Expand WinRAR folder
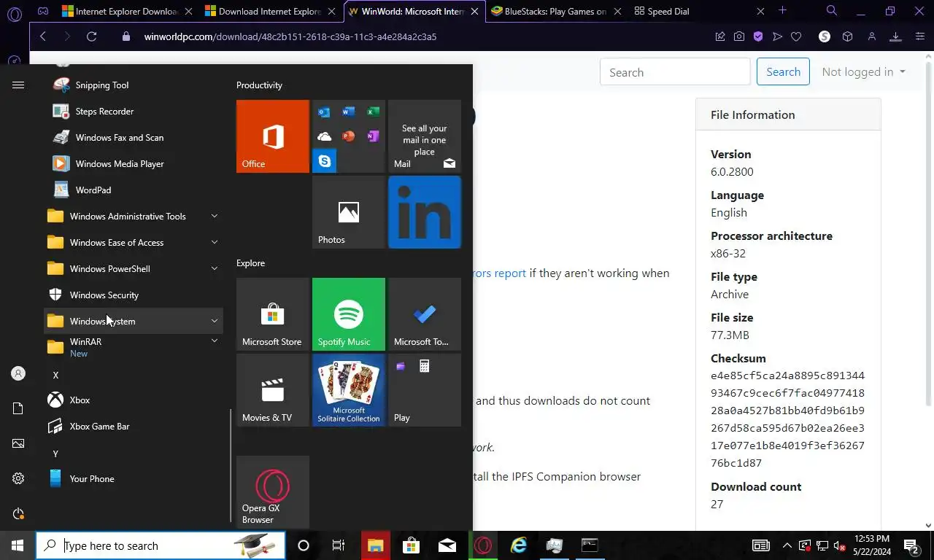This screenshot has height=560, width=934. pos(134,347)
